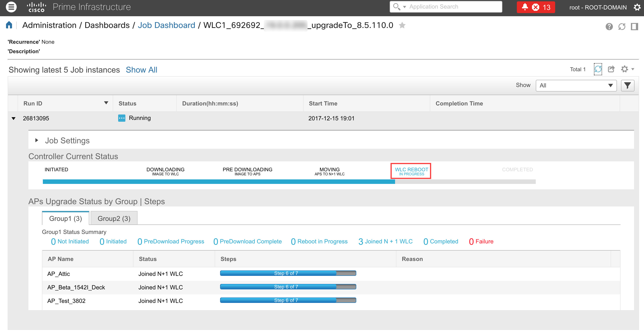The image size is (644, 334).
Task: Click AP_Attic step progress bar
Action: click(288, 273)
